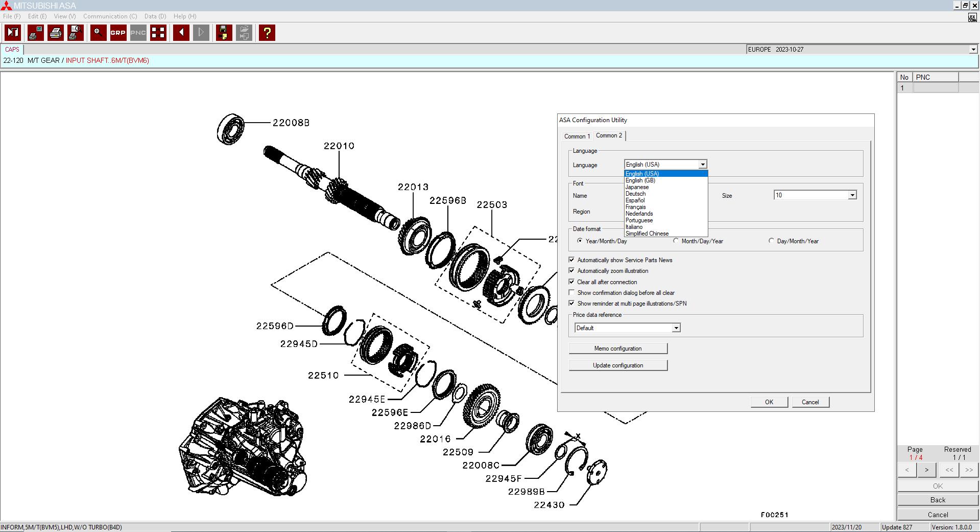Viewport: 980px width, 532px height.
Task: Jump to first reserved with the << button
Action: 949,470
